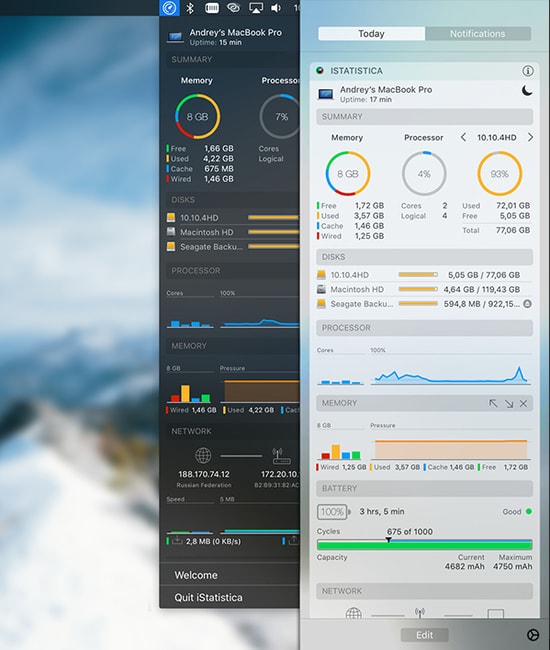The height and width of the screenshot is (650, 550).
Task: Open the AirPlay display menu icon
Action: 255,8
